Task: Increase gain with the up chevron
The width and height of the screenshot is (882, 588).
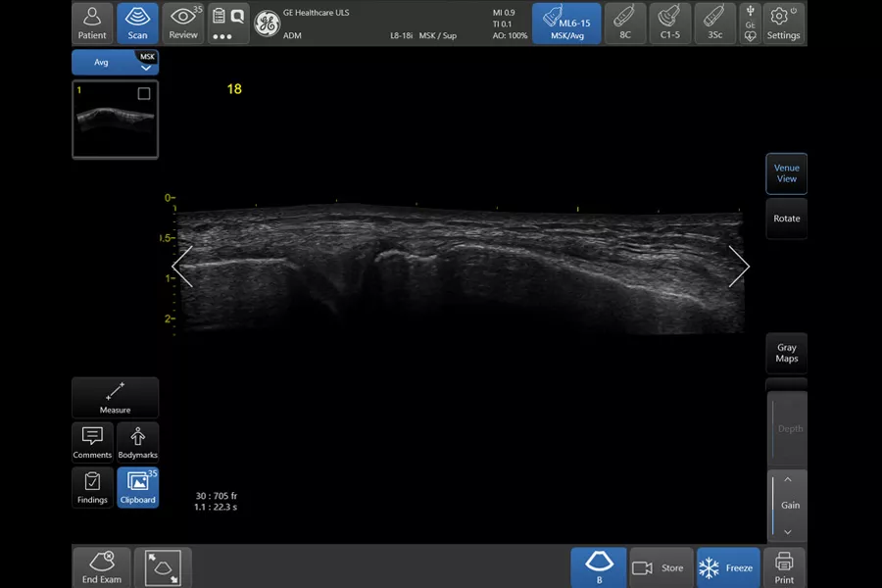Action: coord(788,480)
